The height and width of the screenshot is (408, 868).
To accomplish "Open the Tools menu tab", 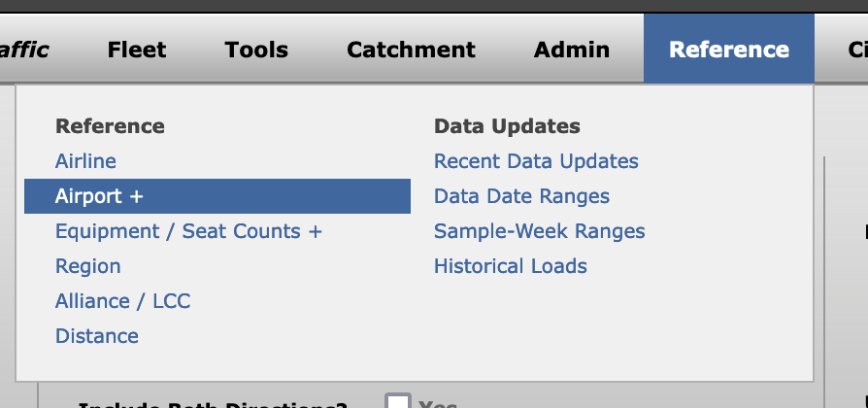I will click(x=256, y=50).
